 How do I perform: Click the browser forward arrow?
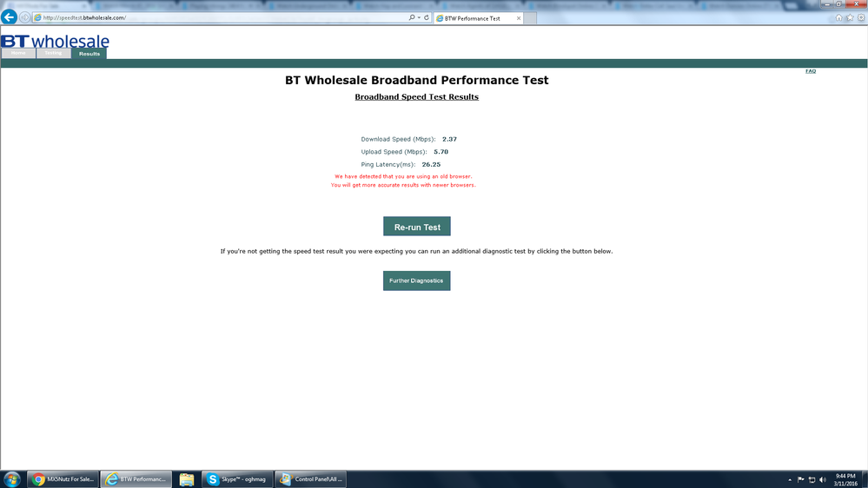pyautogui.click(x=25, y=17)
